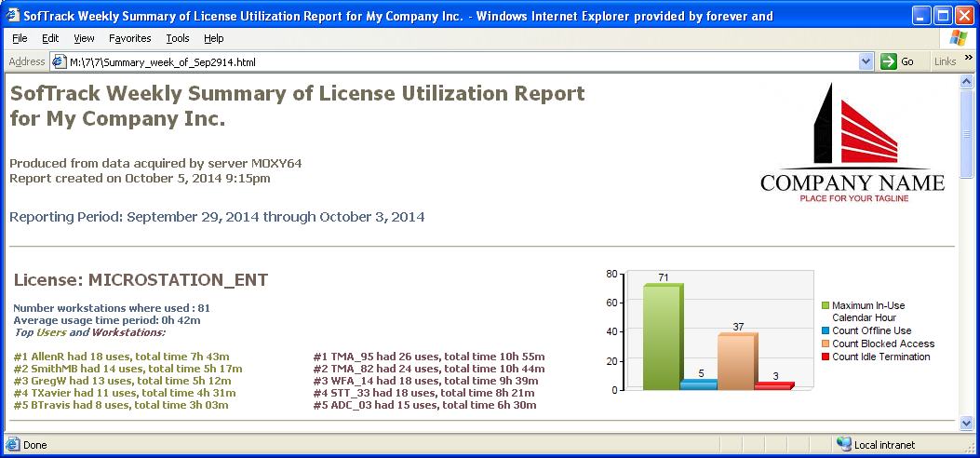Click the '#2 TMA_82 had 24 uses' row
The height and width of the screenshot is (458, 980).
click(429, 369)
